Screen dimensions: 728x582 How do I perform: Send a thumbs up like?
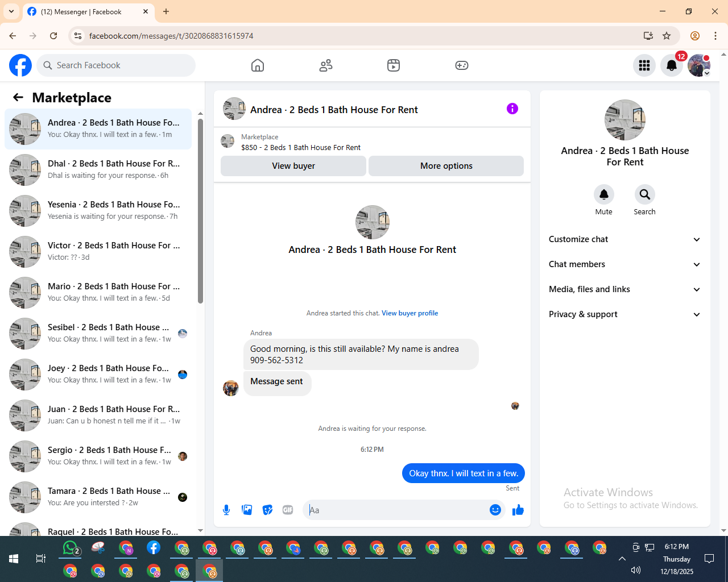[x=518, y=510]
